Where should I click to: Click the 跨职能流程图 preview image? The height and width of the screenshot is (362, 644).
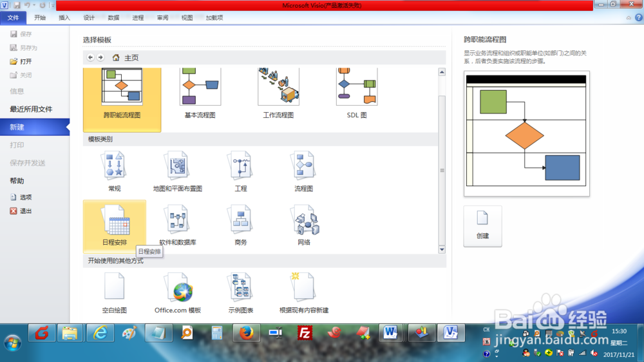click(x=527, y=133)
